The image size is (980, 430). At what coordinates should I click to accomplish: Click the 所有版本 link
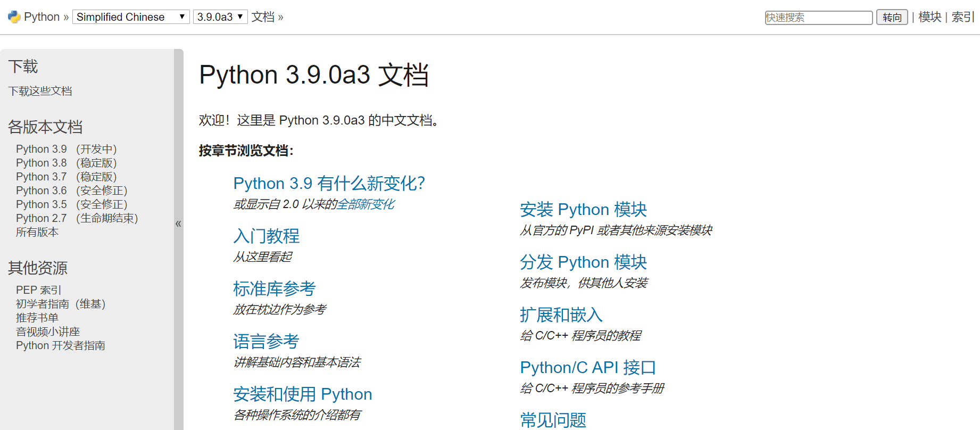pyautogui.click(x=37, y=232)
